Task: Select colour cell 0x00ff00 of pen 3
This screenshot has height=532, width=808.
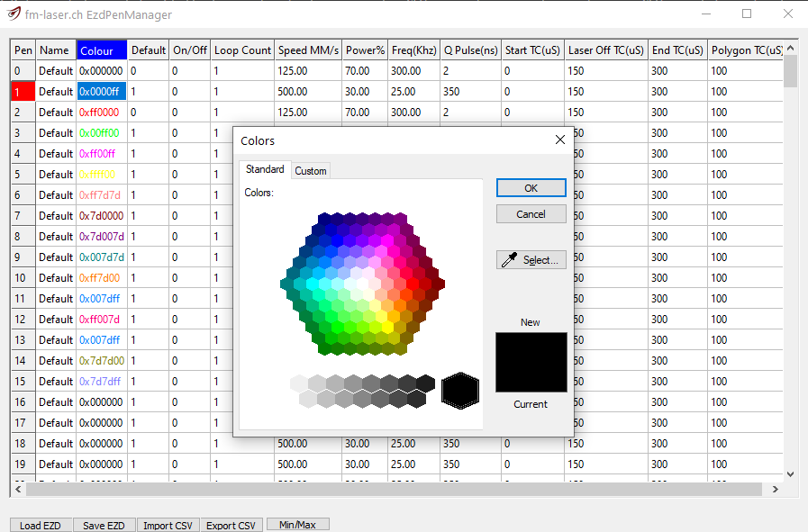Action: click(x=102, y=133)
